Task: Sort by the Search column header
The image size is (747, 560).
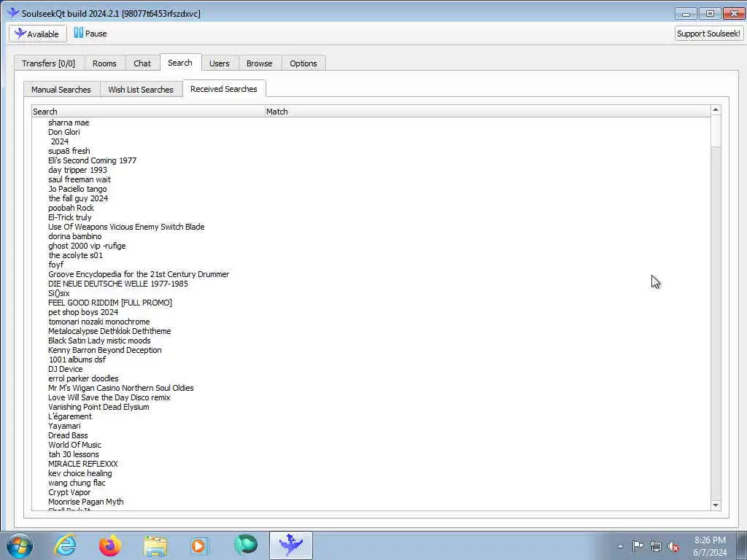Action: click(148, 112)
